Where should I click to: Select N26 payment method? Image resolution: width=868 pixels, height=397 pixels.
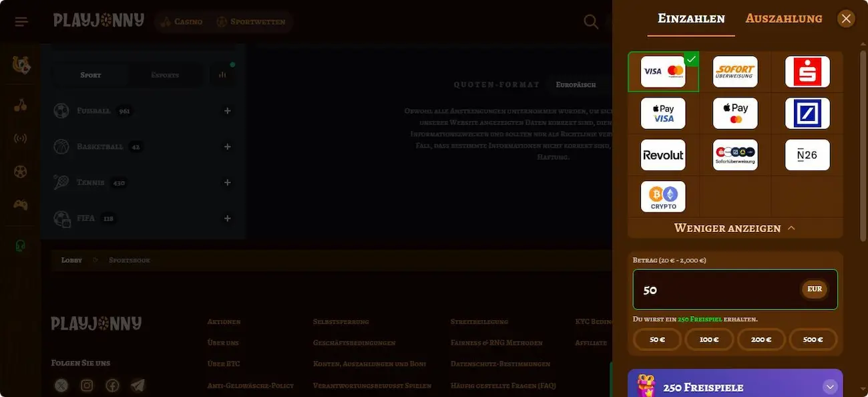tap(807, 155)
